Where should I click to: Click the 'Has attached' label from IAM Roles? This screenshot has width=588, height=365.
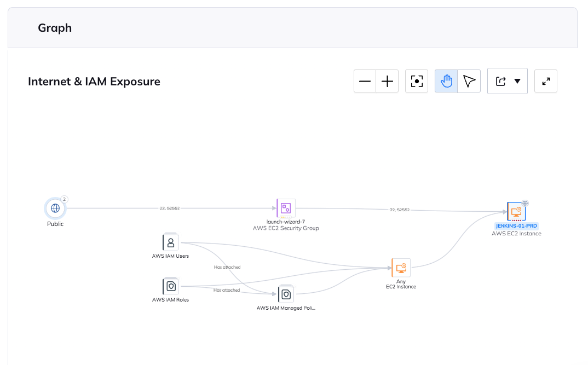click(x=227, y=290)
